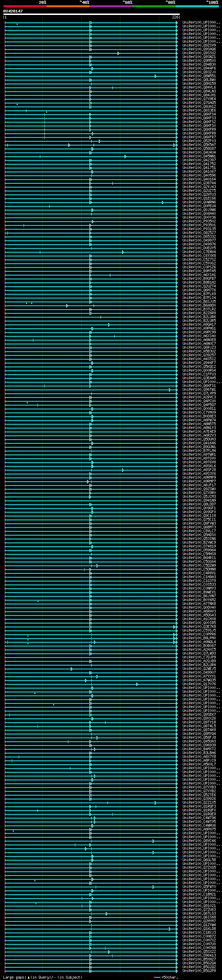Open hit UniRef100_Q9SNZ1
This screenshot has width=222, height=980.
point(199,57)
